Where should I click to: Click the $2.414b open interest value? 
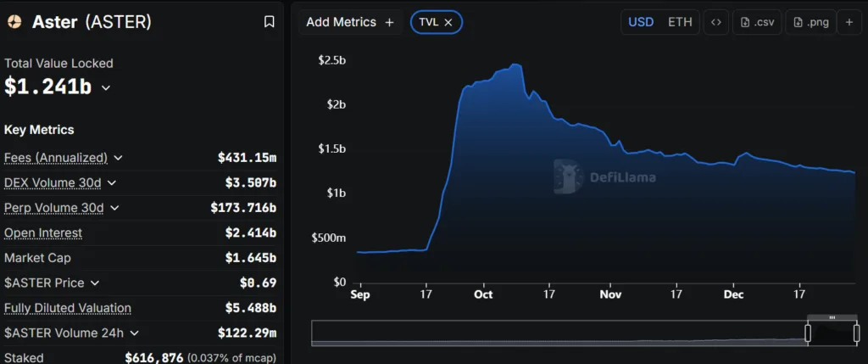click(x=251, y=232)
